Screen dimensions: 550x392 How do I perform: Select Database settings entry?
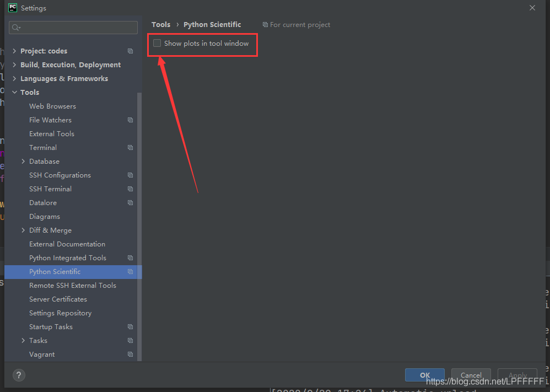[44, 162]
